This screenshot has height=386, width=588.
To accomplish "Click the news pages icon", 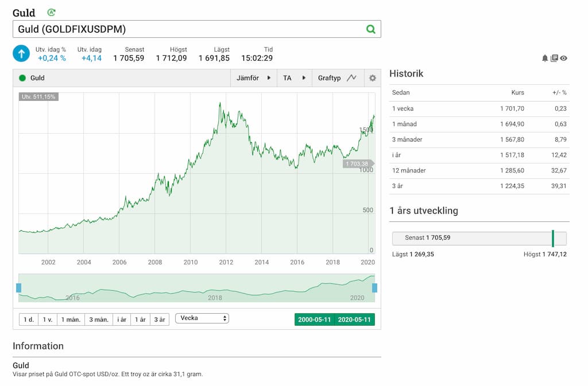I will pyautogui.click(x=554, y=58).
